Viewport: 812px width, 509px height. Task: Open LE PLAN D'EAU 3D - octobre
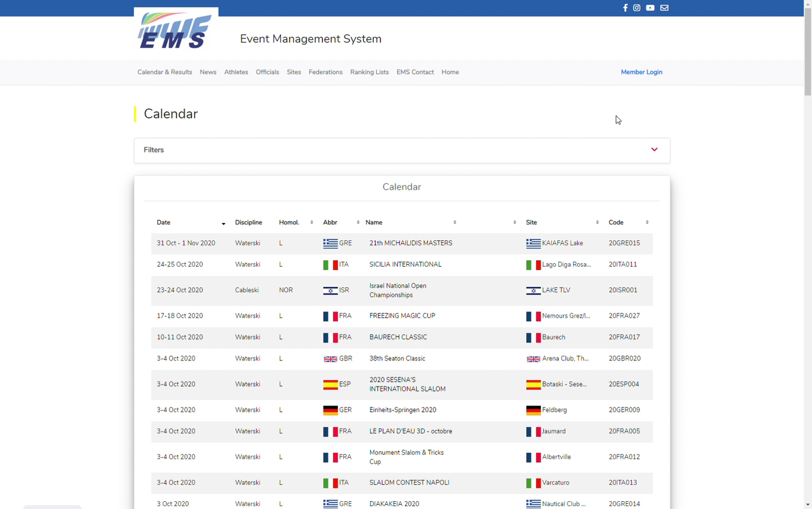click(x=410, y=431)
